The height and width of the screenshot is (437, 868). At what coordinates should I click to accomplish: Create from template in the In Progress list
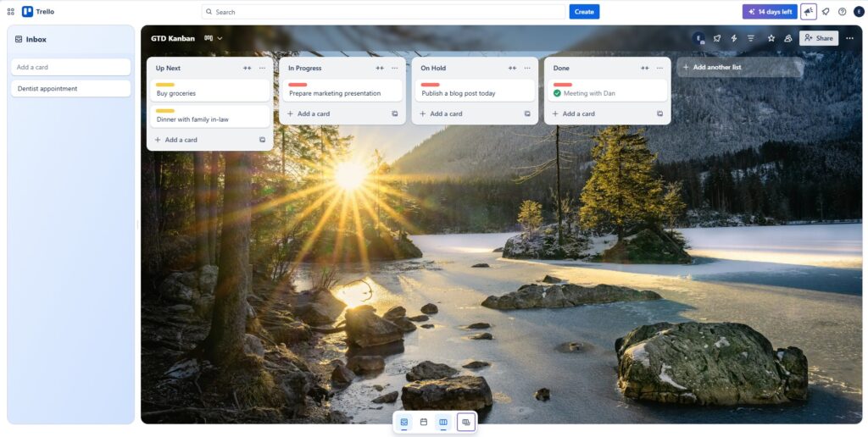click(x=395, y=114)
